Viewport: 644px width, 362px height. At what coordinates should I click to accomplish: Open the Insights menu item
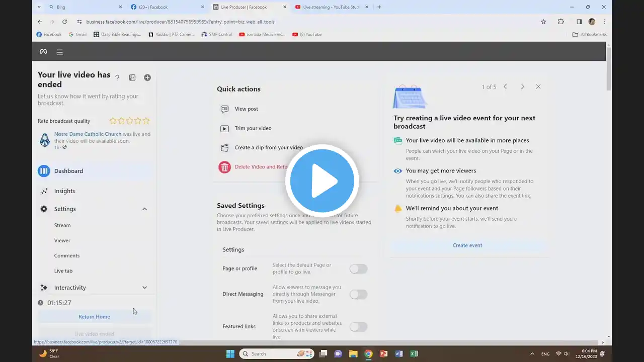(x=64, y=191)
